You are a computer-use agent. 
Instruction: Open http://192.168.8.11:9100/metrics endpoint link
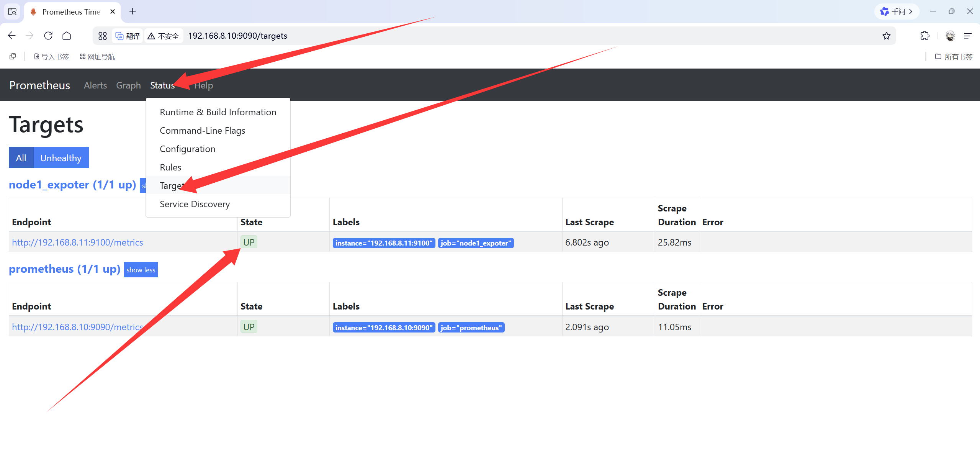click(x=77, y=242)
